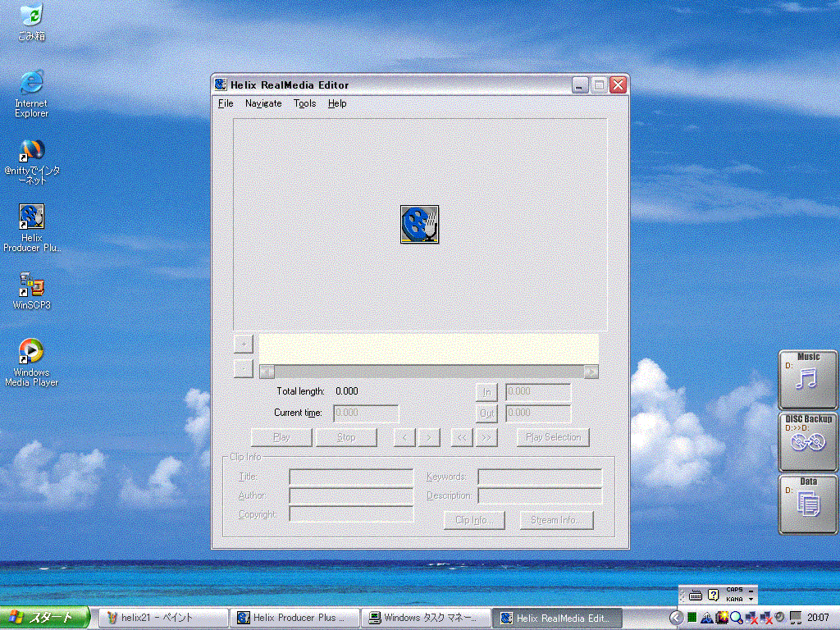Click the Helix film reel logo in preview
Screen dimensions: 840x630
click(x=419, y=225)
